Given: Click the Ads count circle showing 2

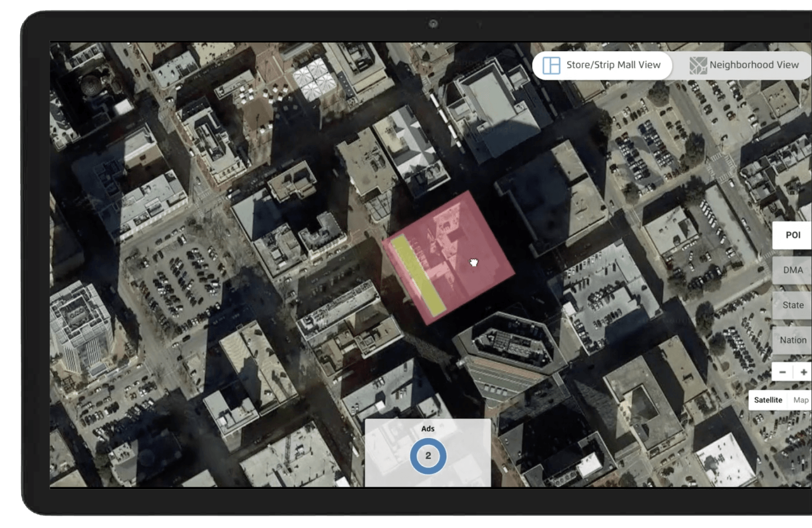Looking at the screenshot, I should [x=428, y=456].
